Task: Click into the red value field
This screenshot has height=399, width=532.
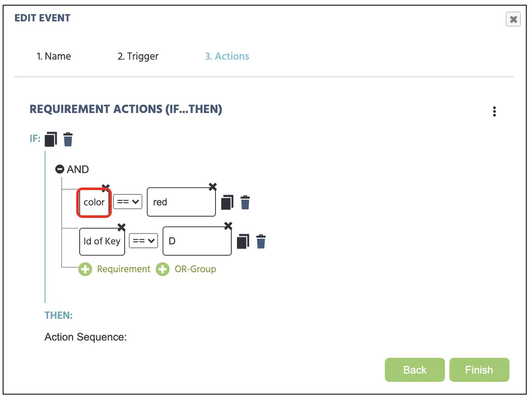Action: click(x=181, y=202)
